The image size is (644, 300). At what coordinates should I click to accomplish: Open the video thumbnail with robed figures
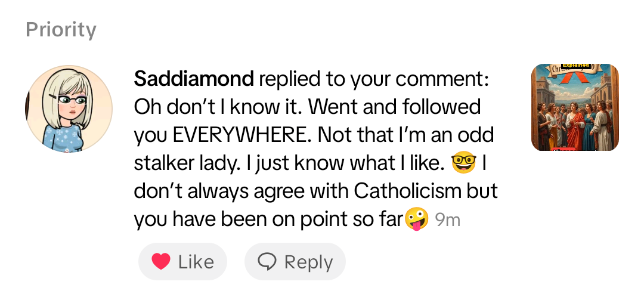point(575,109)
